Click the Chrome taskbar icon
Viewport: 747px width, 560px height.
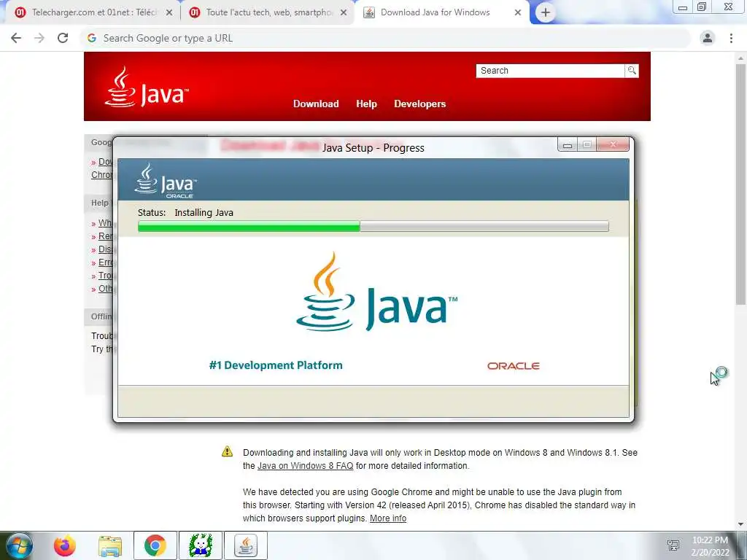pyautogui.click(x=155, y=545)
